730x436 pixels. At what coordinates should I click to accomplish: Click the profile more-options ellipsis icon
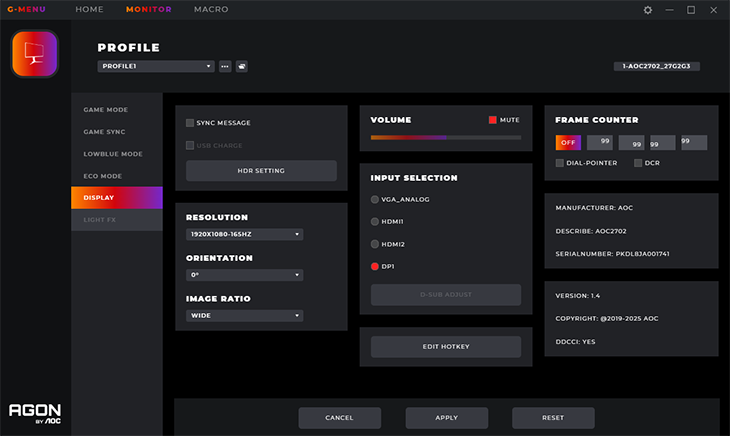coord(225,66)
